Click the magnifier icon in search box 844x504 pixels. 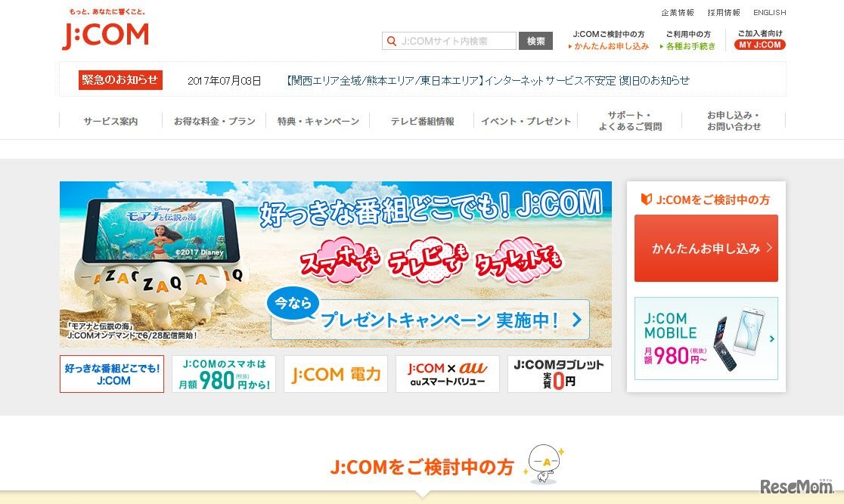click(x=392, y=41)
